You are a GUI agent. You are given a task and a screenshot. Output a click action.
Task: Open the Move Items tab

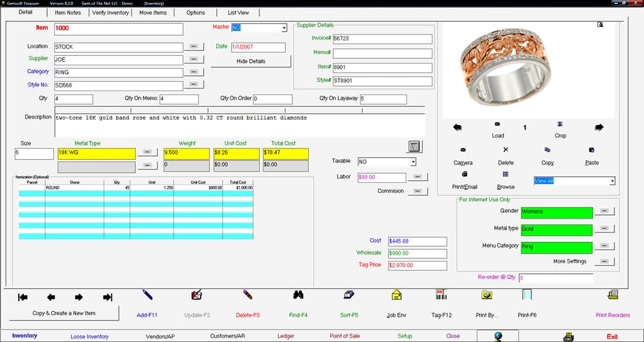pyautogui.click(x=153, y=13)
